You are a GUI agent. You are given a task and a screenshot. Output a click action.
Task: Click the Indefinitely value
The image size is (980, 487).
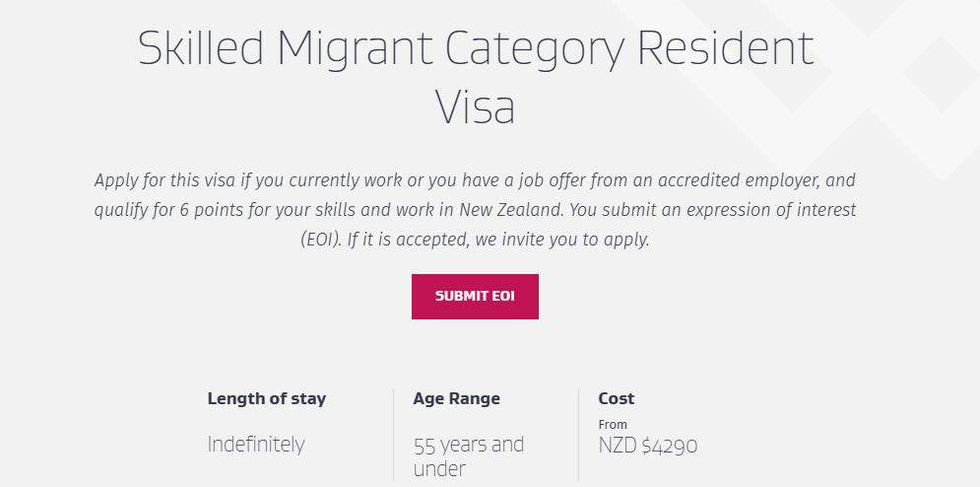(256, 445)
